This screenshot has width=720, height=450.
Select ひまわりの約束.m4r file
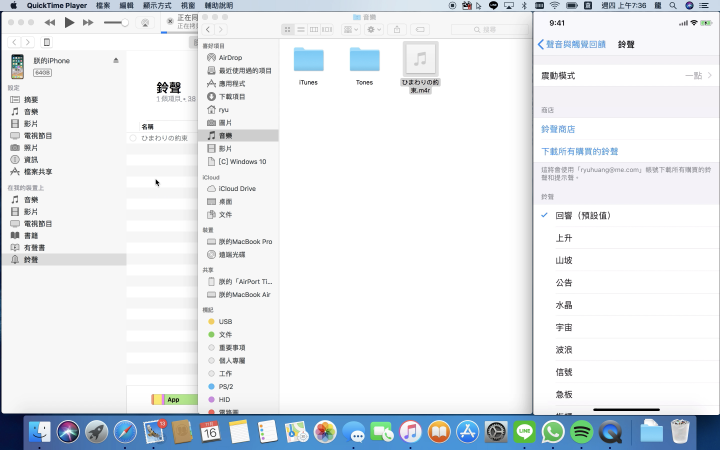coord(420,68)
